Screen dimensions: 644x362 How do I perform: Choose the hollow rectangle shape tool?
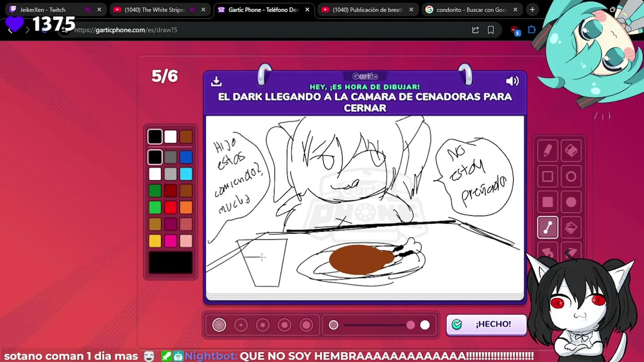pos(547,176)
